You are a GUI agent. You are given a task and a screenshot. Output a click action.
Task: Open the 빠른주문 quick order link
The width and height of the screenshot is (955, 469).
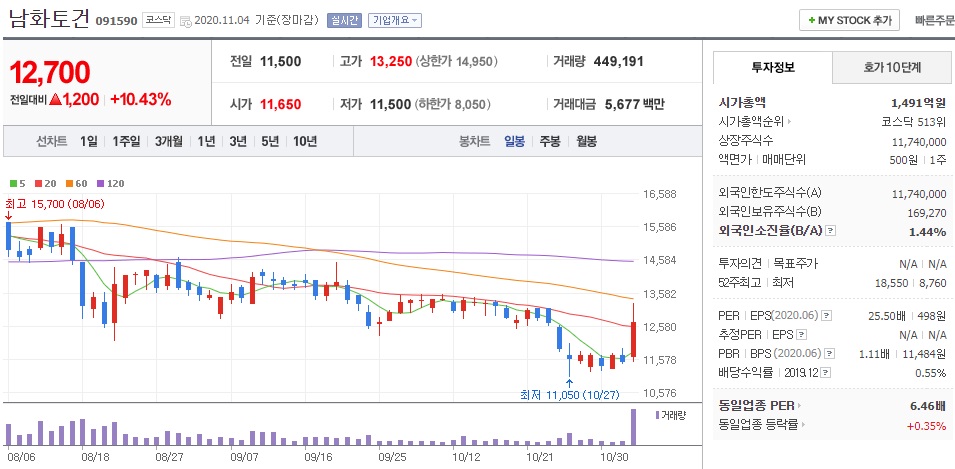pos(935,20)
